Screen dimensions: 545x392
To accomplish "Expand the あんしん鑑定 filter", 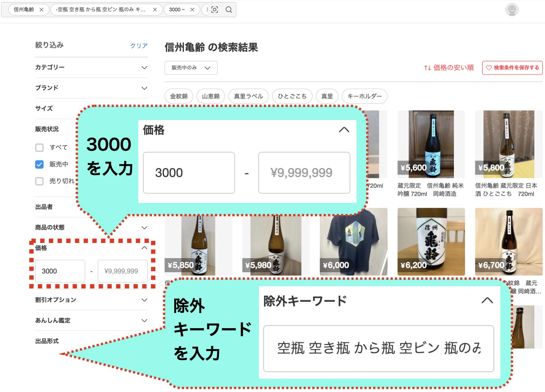I will point(91,320).
